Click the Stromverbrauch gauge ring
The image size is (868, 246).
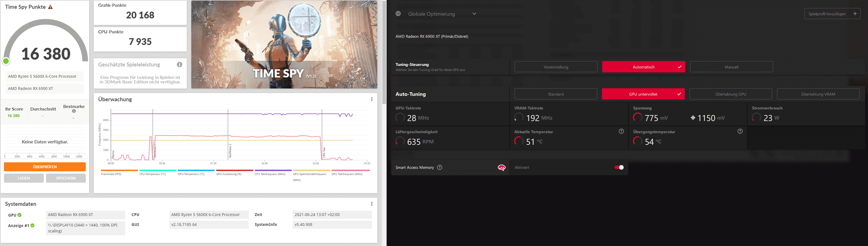757,117
